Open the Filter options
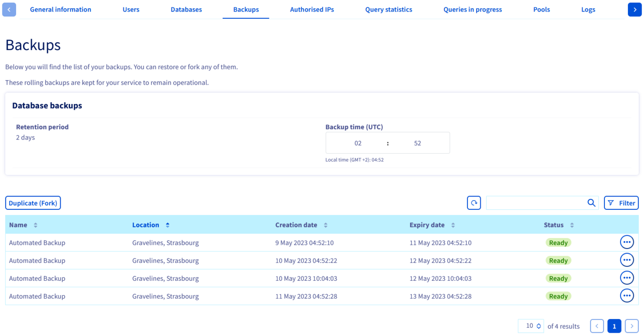The image size is (644, 336). pos(621,203)
